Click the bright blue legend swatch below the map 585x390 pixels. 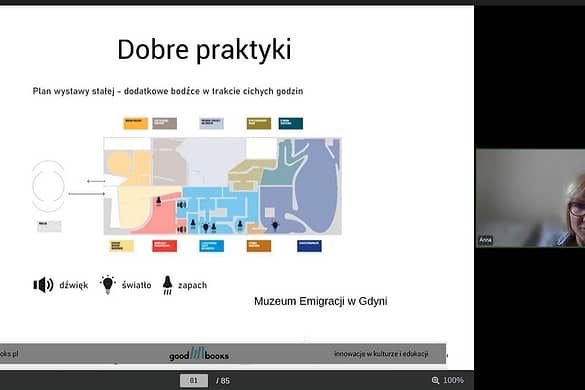pos(212,246)
